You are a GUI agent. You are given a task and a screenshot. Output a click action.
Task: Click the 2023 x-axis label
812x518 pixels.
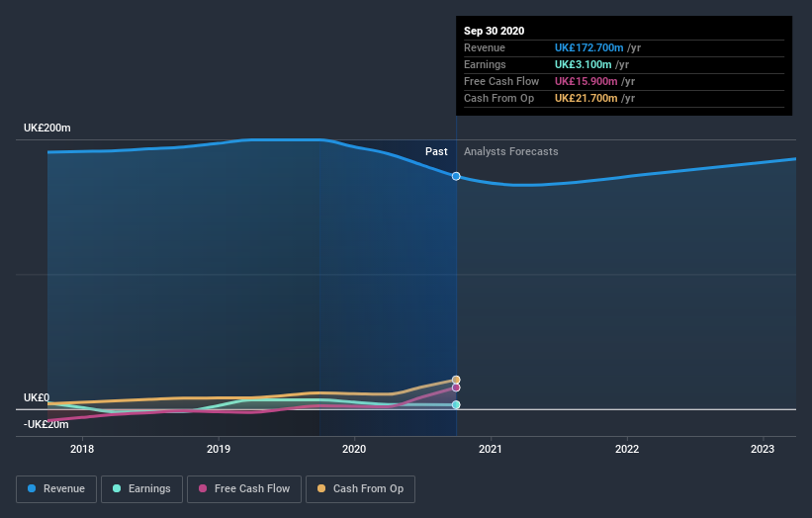coord(763,449)
